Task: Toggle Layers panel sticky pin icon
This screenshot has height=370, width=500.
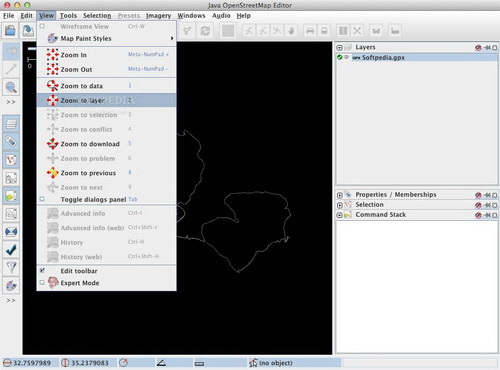Action: 487,48
